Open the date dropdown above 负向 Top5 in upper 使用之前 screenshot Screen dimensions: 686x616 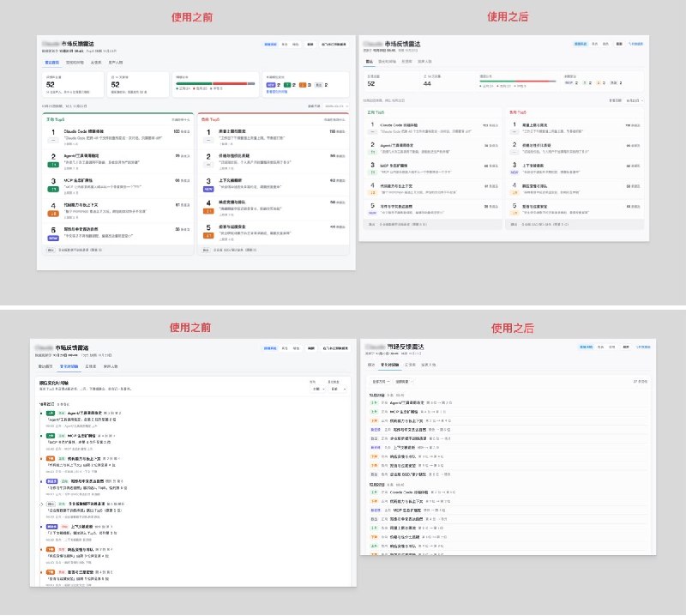(335, 106)
